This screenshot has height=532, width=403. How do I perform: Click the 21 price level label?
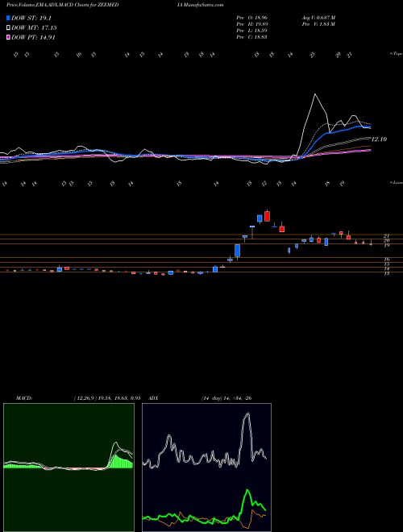pos(386,236)
